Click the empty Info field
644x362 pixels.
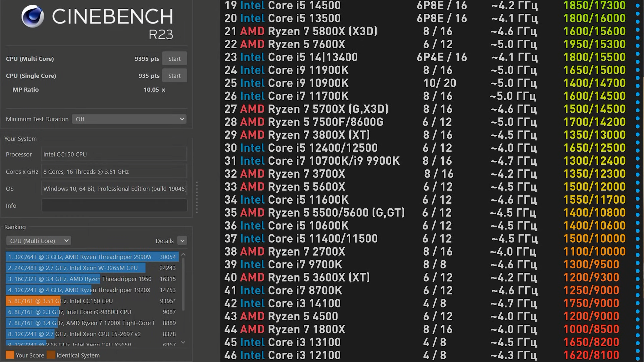pos(114,206)
